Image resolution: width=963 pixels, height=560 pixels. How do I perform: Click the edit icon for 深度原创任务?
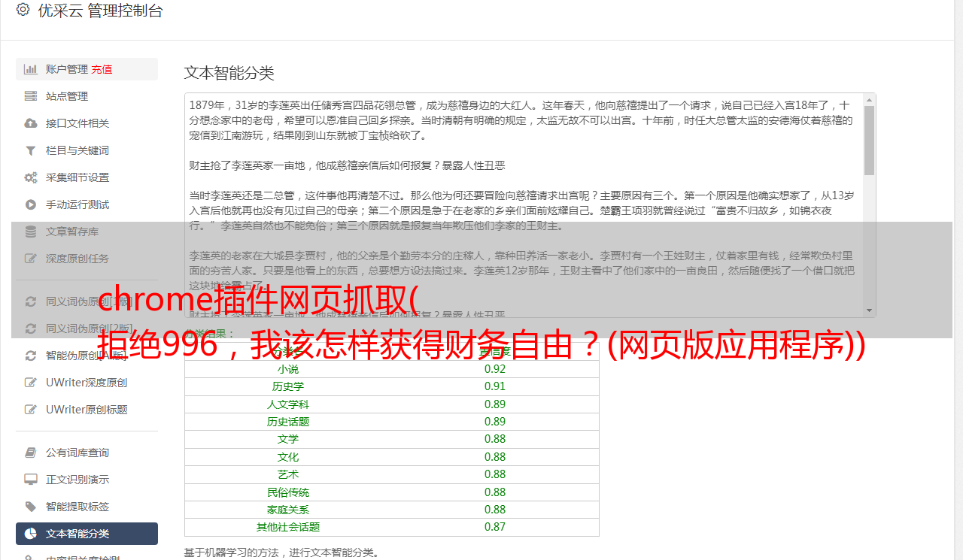coord(31,259)
